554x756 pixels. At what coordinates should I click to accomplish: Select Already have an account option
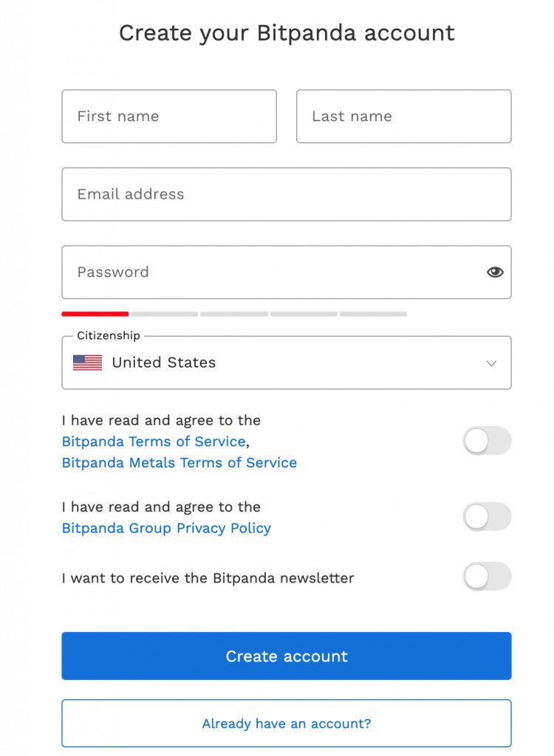tap(286, 724)
